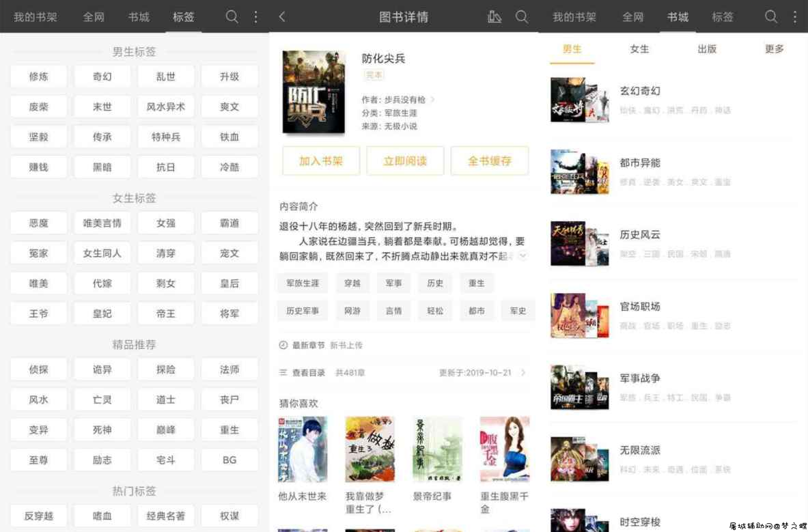Tap search icon in book details header
808x532 pixels.
[522, 16]
